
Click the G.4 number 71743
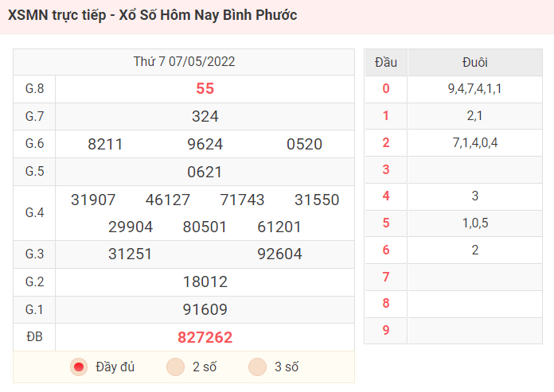coord(242,200)
